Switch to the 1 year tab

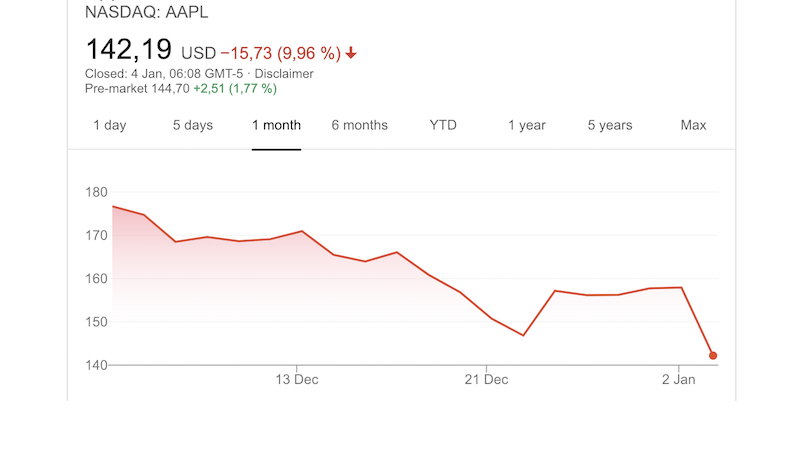[x=526, y=125]
